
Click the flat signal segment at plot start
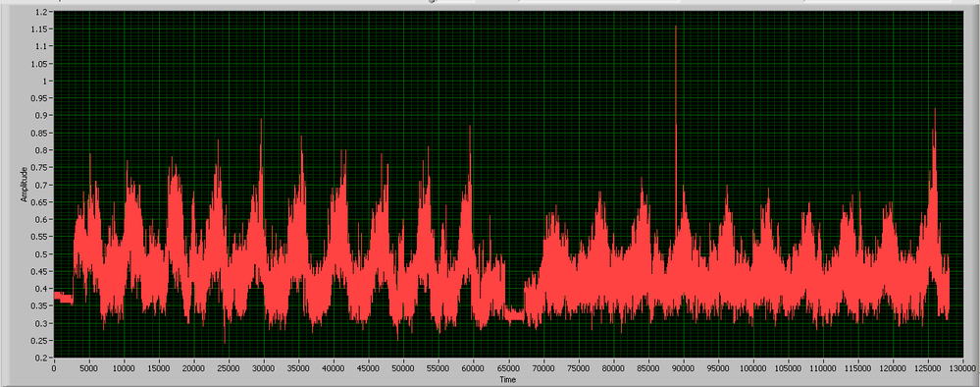tap(63, 298)
